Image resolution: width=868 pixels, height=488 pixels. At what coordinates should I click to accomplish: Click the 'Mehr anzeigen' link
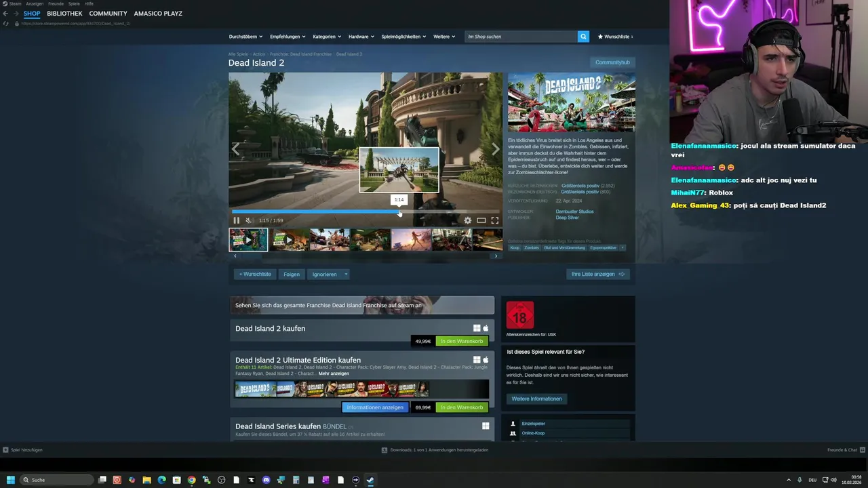tap(334, 373)
